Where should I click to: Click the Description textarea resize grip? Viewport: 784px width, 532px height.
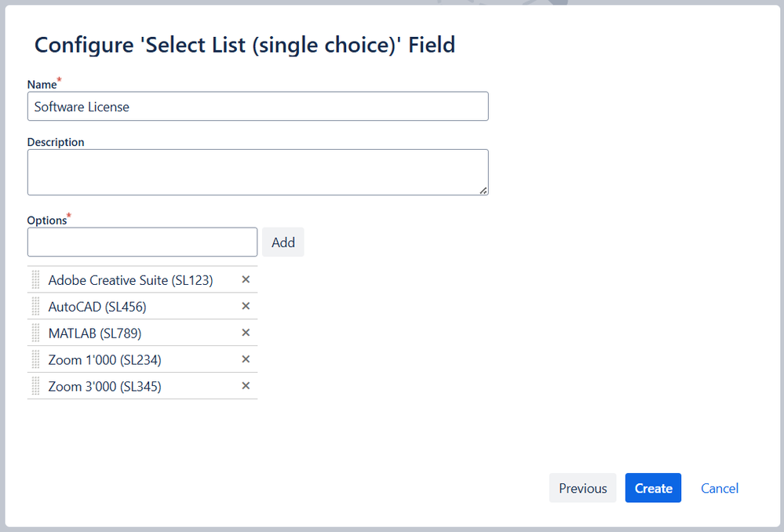[483, 190]
